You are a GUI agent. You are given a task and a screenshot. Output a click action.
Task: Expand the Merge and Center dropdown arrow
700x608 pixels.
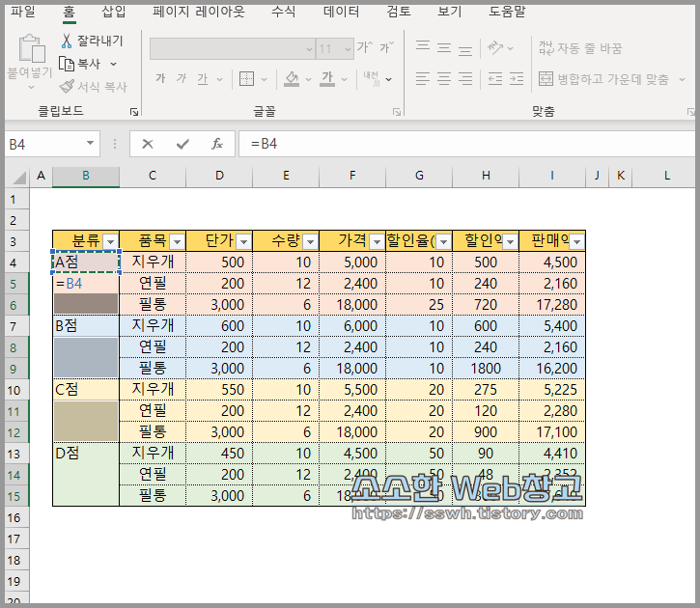[682, 79]
